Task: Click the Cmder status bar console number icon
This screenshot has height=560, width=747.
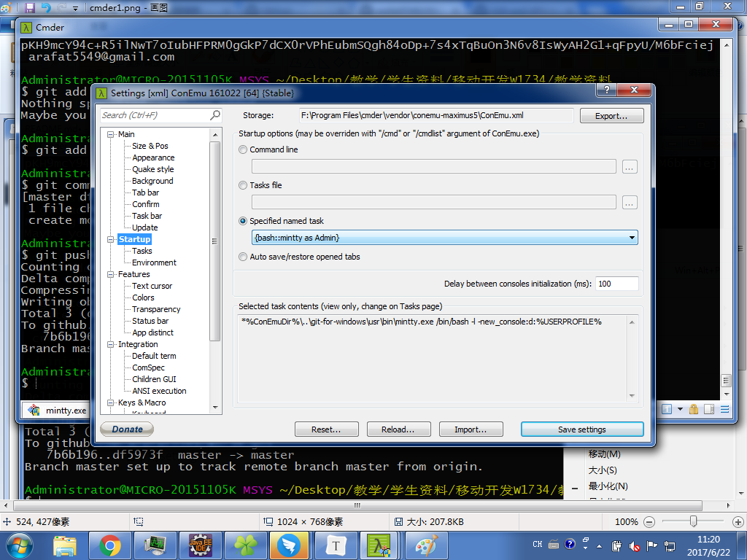Action: coord(667,410)
